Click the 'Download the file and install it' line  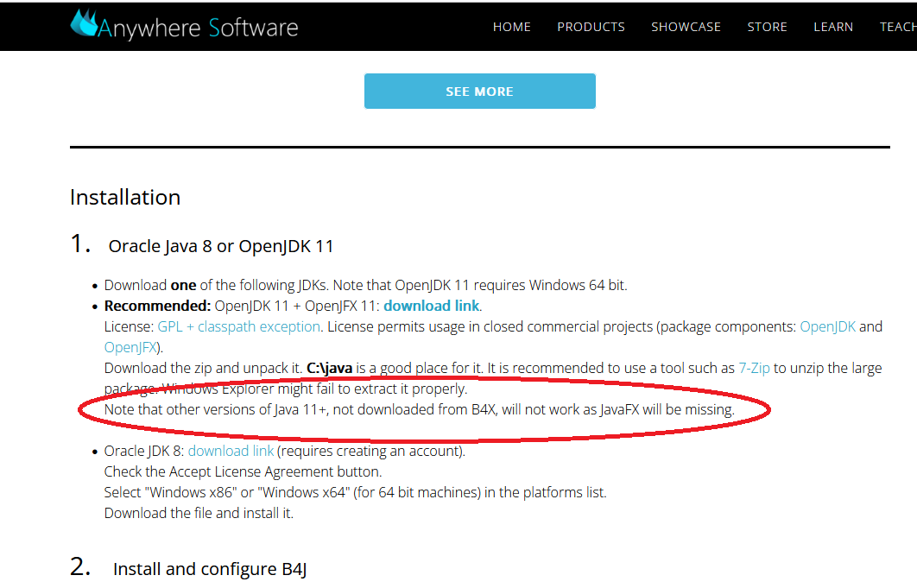click(199, 513)
